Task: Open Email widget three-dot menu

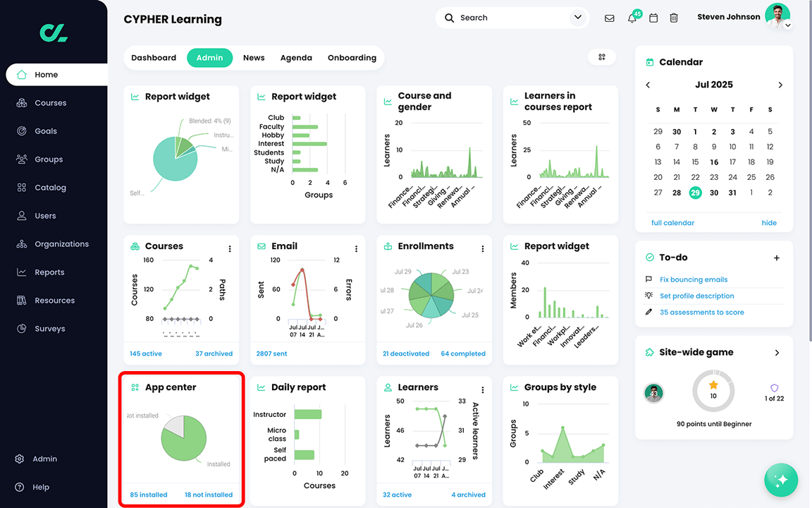Action: point(356,249)
